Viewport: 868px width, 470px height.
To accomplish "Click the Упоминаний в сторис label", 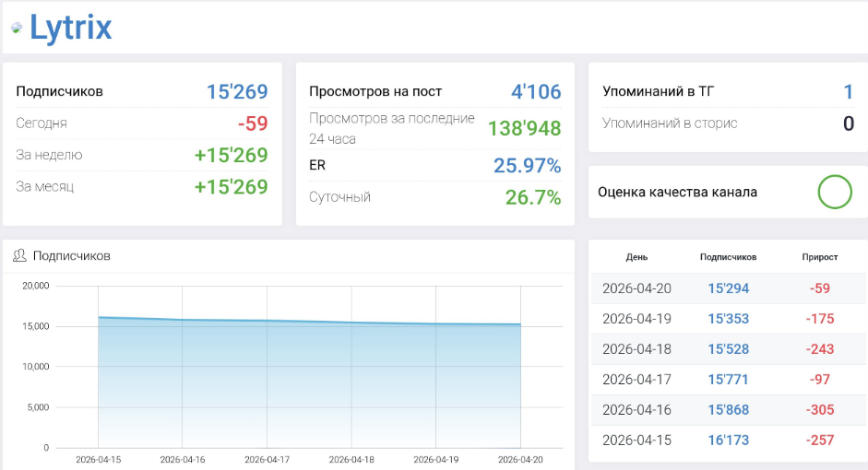I will tap(670, 123).
